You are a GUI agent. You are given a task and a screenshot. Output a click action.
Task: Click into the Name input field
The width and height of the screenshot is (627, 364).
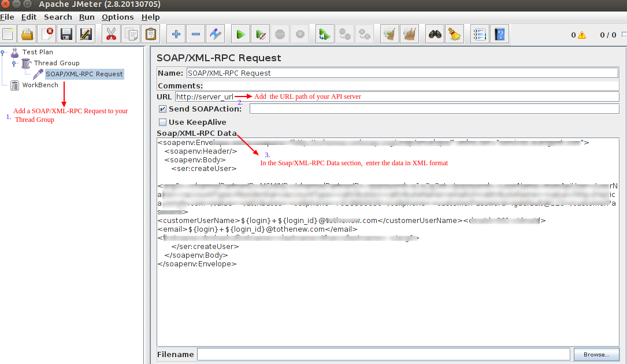pyautogui.click(x=402, y=73)
